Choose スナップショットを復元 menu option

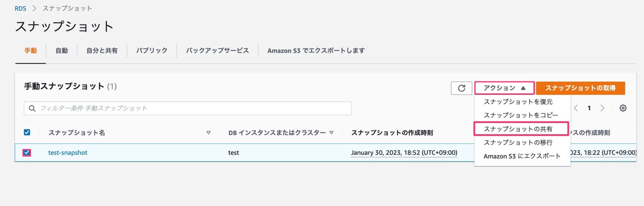tap(518, 102)
